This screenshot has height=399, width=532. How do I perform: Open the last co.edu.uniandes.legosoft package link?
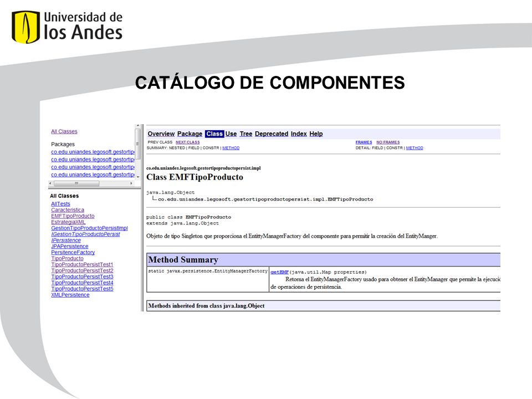click(x=93, y=175)
